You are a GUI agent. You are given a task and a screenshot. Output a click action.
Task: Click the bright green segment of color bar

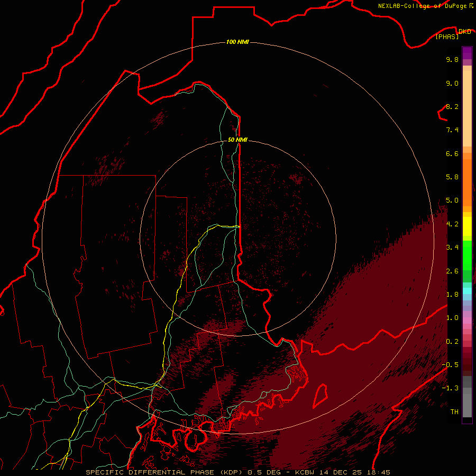click(467, 255)
